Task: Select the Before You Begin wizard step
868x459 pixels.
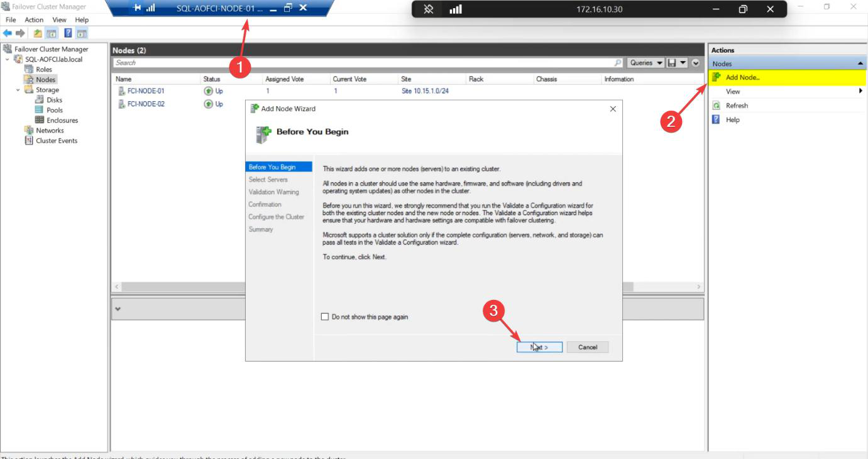Action: pyautogui.click(x=279, y=167)
